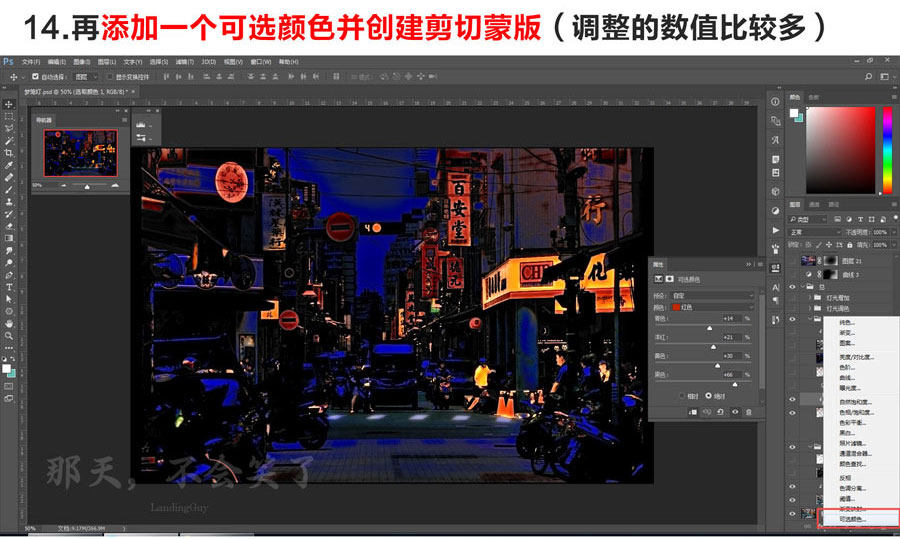
Task: Click the hue spectrum bar in Color panel
Action: [x=887, y=150]
